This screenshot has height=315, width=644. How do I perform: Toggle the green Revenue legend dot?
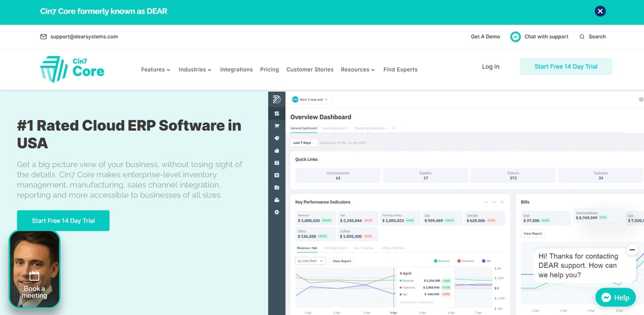435,261
